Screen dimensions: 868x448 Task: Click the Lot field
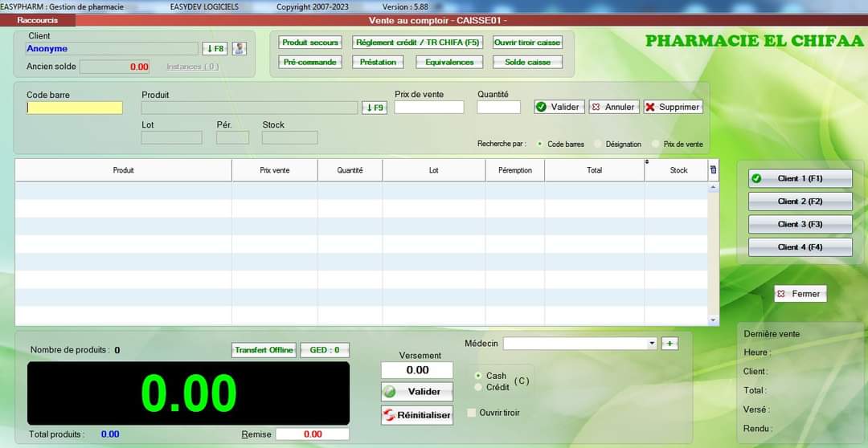[172, 138]
